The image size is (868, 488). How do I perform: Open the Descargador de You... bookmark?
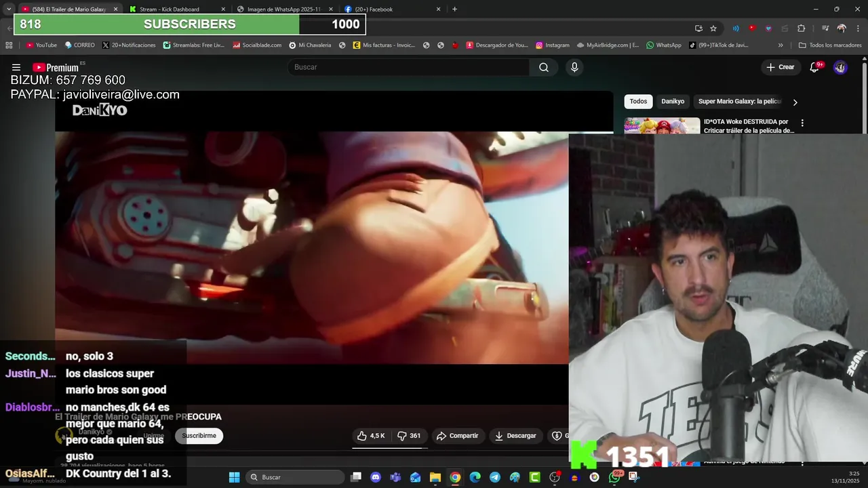pos(497,45)
